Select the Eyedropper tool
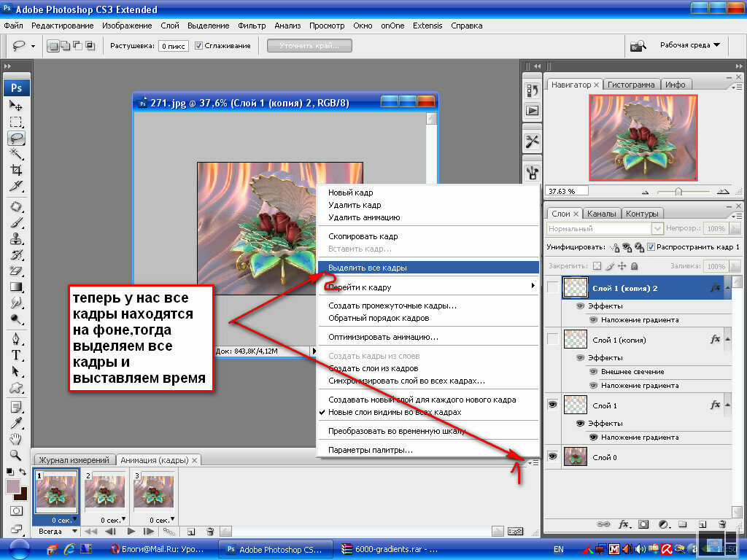 (x=16, y=424)
